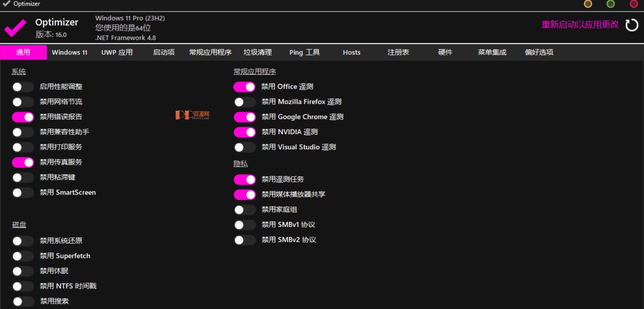This screenshot has width=644, height=309.
Task: Switch to the 偏好选项 tab
Action: point(538,52)
